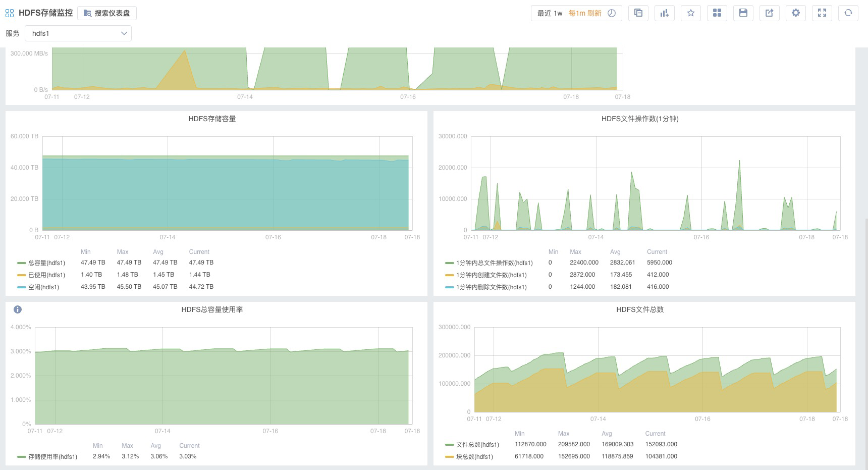Click the dashboard logo icon beside HDFS存储监控
The height and width of the screenshot is (470, 868).
click(x=10, y=13)
